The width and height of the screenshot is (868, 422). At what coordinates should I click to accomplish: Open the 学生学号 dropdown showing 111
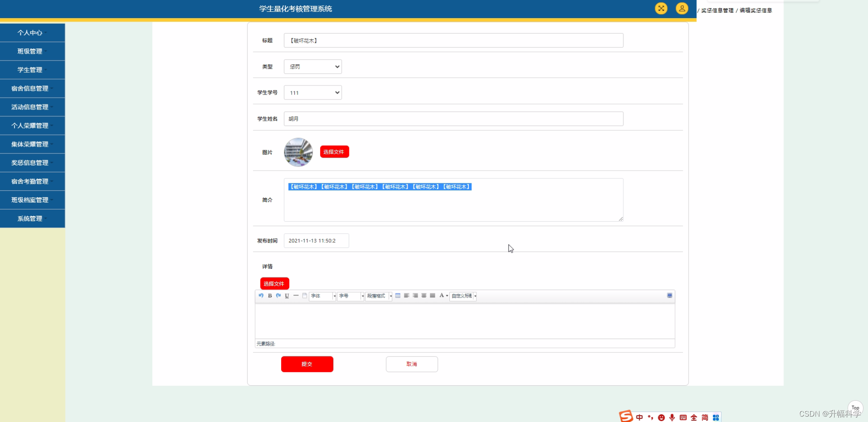point(312,92)
